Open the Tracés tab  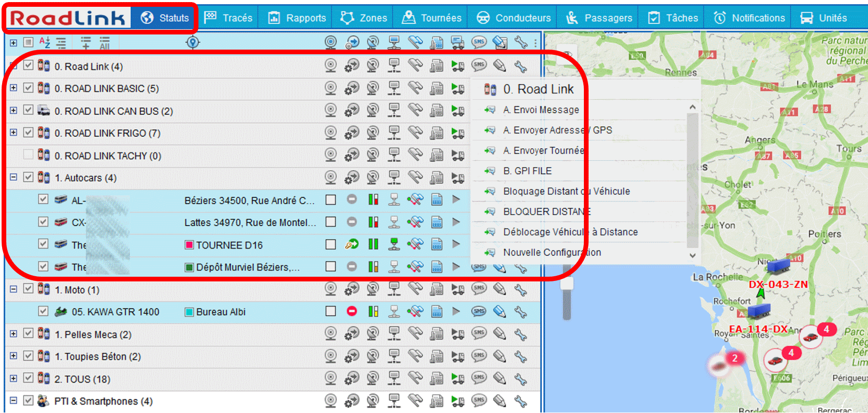[x=228, y=18]
